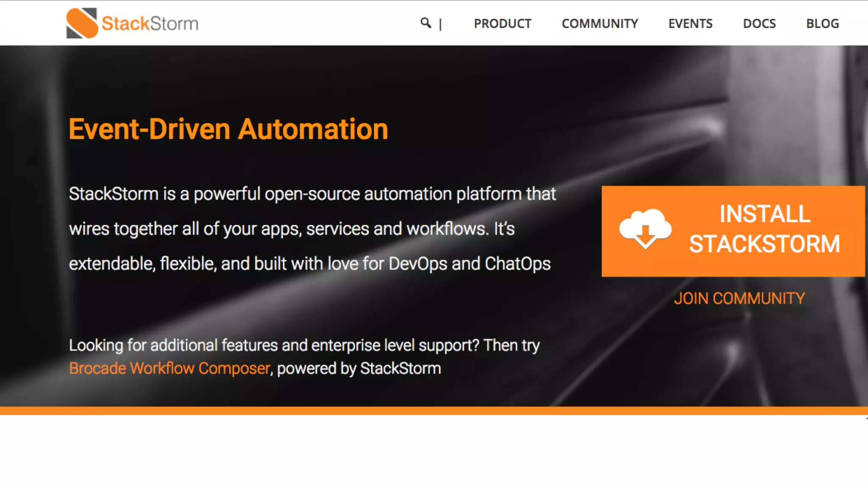Follow the Brocade Workflow Composer link
This screenshot has height=488, width=868.
point(170,369)
